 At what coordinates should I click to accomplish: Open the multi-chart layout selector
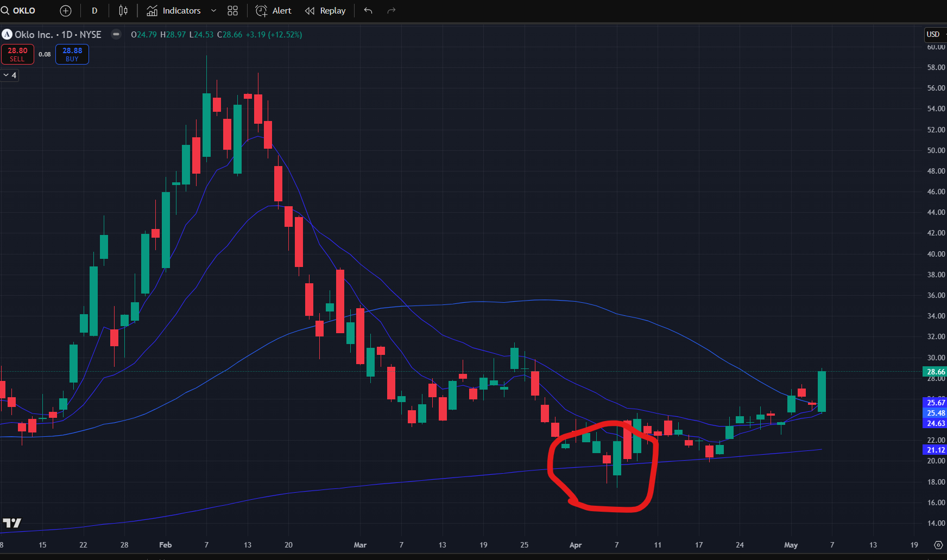[x=232, y=10]
